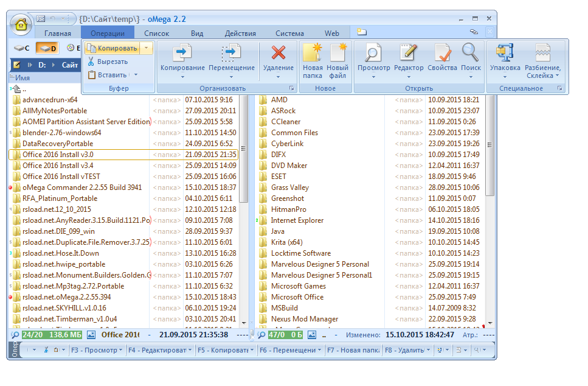Select 'rsload.net.Hose.It.Down' folder
Viewport: 588px width, 386px height.
[x=123, y=253]
